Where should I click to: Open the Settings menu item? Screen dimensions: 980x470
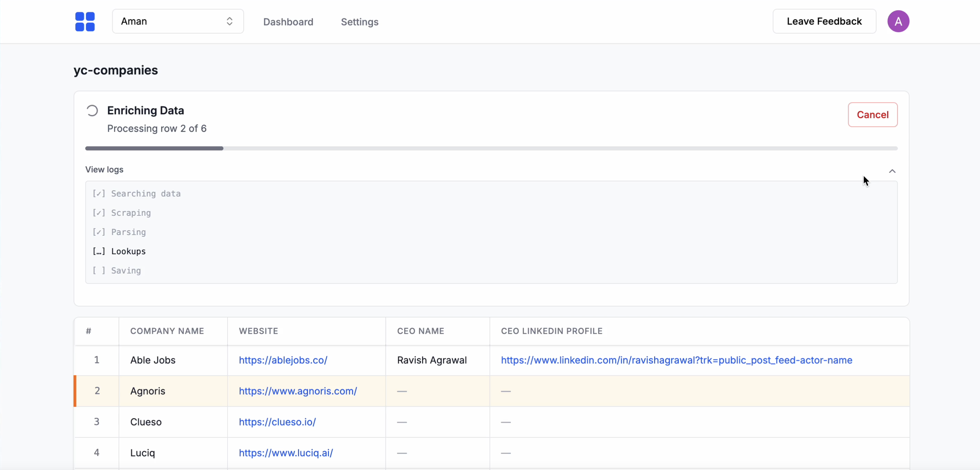pyautogui.click(x=359, y=22)
